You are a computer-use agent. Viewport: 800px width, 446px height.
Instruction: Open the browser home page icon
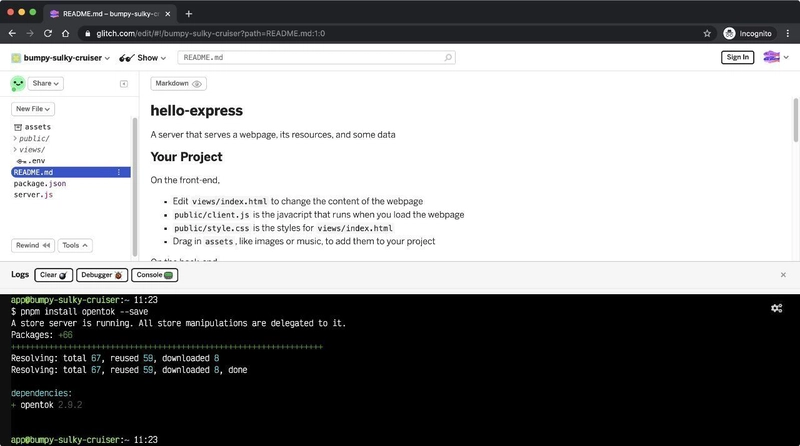click(65, 33)
